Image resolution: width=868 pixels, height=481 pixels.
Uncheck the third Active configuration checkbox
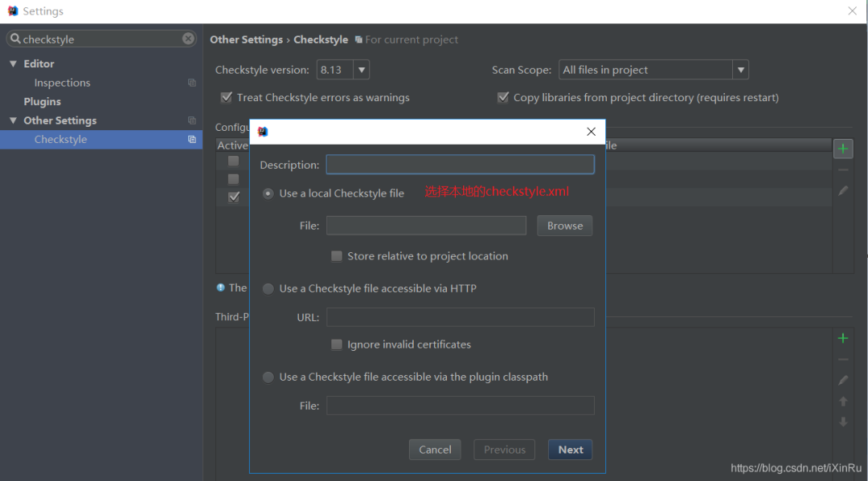(234, 197)
